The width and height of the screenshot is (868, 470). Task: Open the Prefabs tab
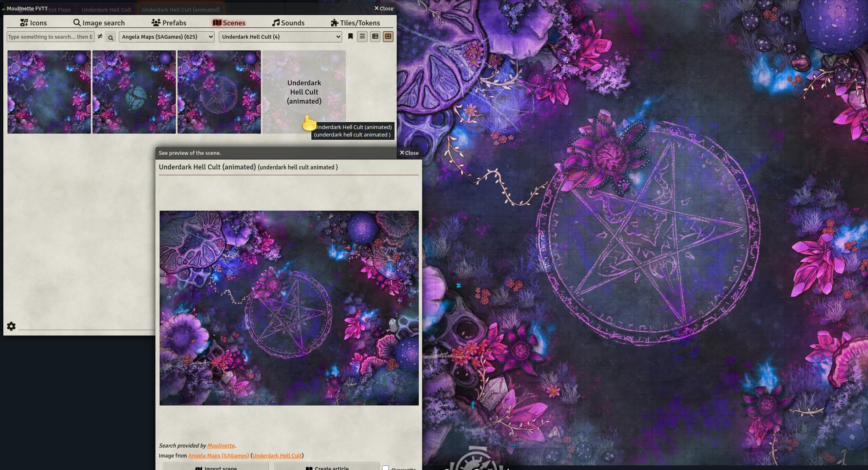point(169,23)
